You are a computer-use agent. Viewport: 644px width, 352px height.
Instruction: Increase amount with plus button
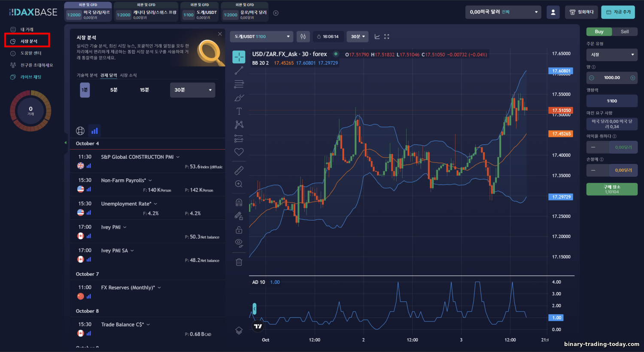tap(632, 78)
